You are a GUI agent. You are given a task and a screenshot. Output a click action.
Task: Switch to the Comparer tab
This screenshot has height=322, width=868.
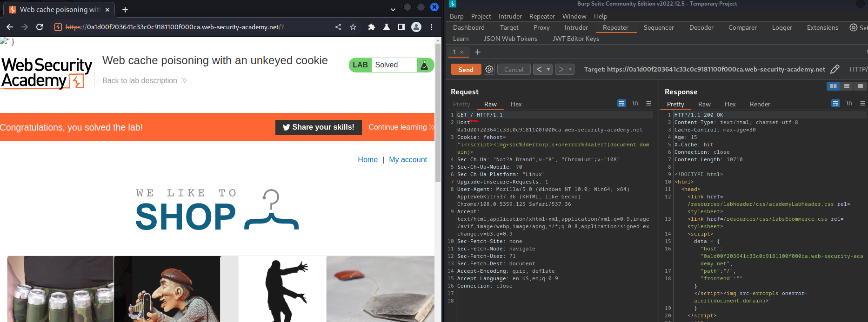click(742, 27)
